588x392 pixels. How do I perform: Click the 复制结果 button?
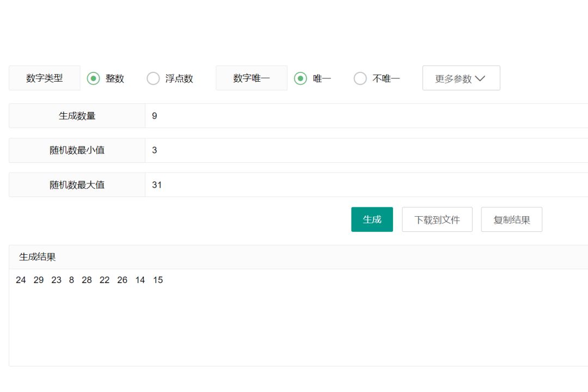coord(511,219)
